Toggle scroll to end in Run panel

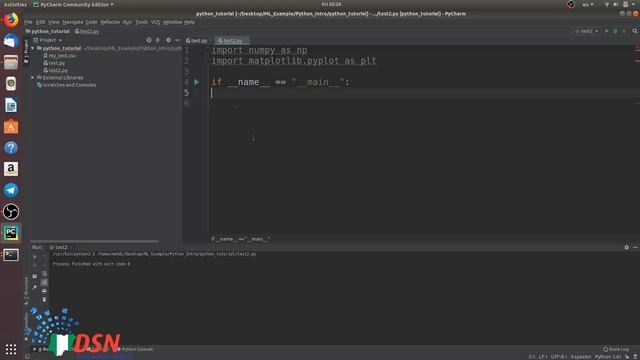coord(44,282)
